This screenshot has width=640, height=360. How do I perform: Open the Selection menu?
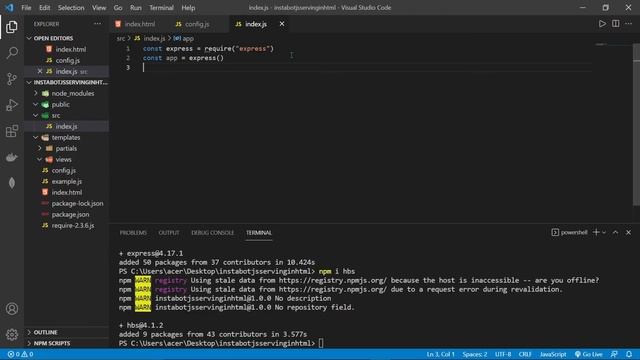tap(71, 8)
